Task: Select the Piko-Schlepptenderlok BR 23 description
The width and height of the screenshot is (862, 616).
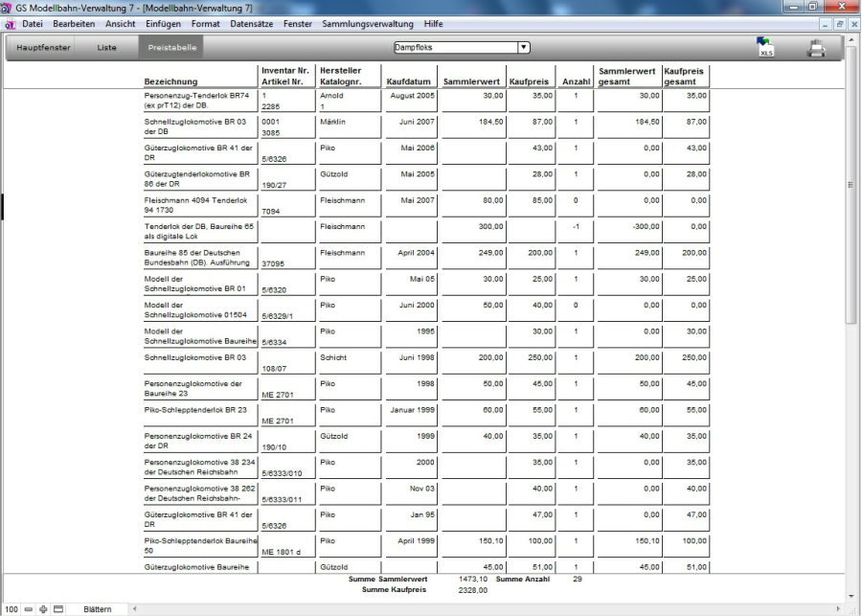Action: tap(195, 410)
